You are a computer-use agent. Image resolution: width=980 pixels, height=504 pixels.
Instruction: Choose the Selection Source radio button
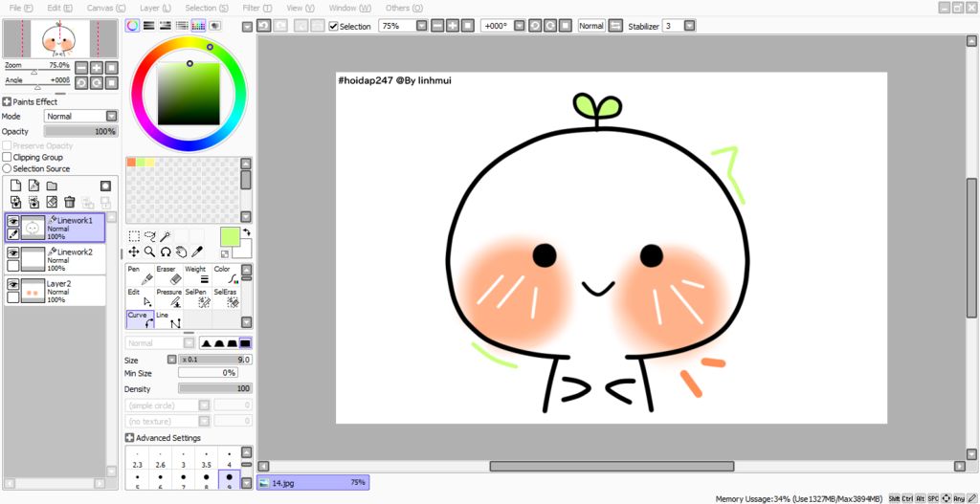7,168
